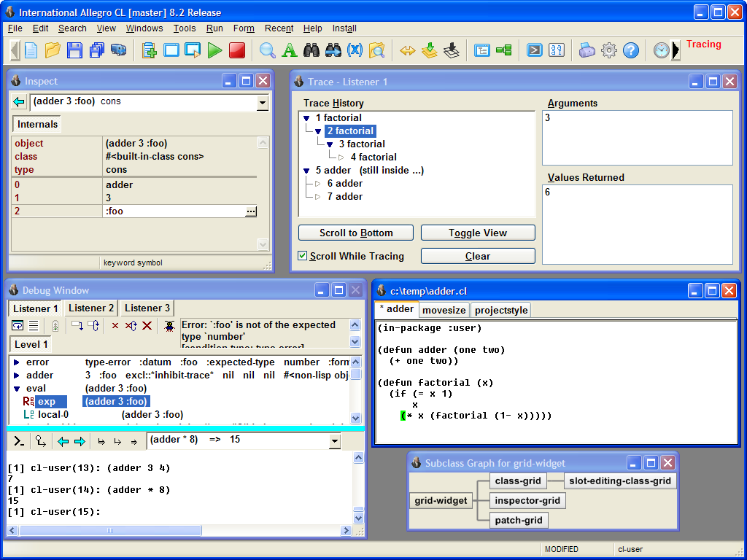Click the patch-grid node in Subclass Graph
747x560 pixels.
pyautogui.click(x=519, y=520)
